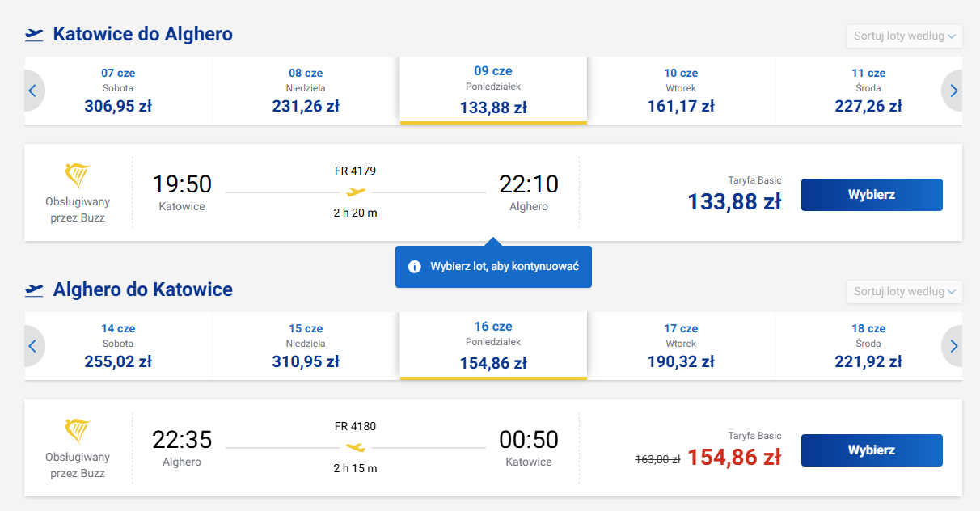Click the 133,88 zł Taryfa Basic price
This screenshot has height=511, width=980.
734,201
